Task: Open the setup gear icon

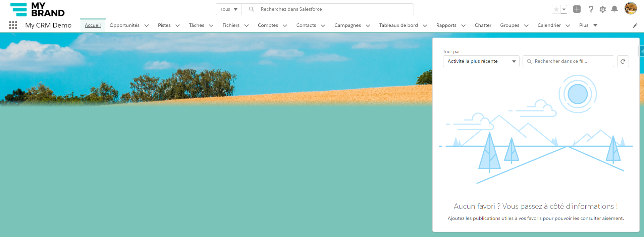Action: 603,9
